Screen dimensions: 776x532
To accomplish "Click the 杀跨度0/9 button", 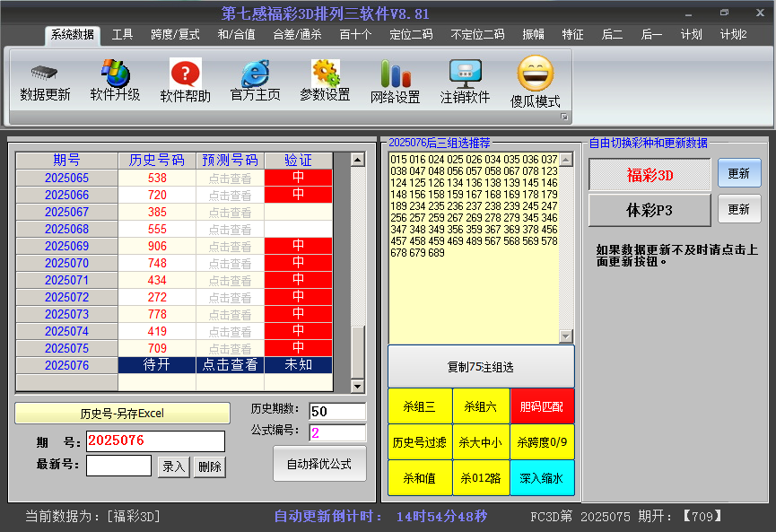I will click(542, 442).
